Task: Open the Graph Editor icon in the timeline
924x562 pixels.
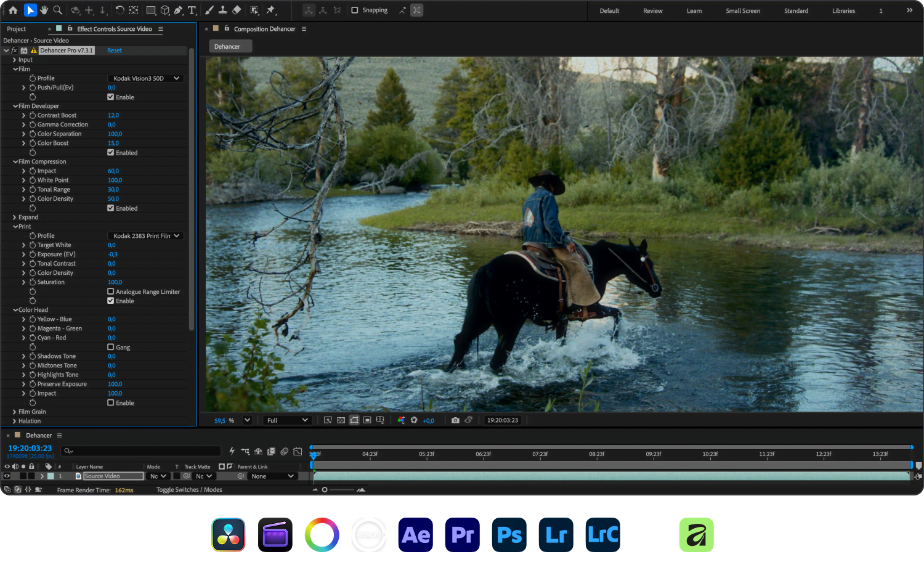Action: [298, 451]
